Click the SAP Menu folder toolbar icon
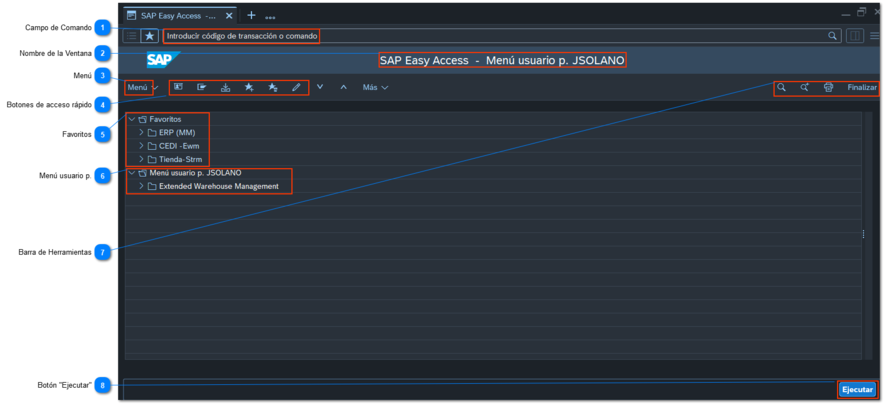886x405 pixels. (201, 88)
